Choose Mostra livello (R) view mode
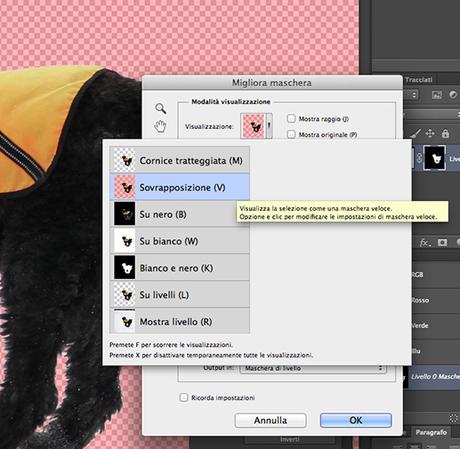460x449 pixels. (180, 321)
